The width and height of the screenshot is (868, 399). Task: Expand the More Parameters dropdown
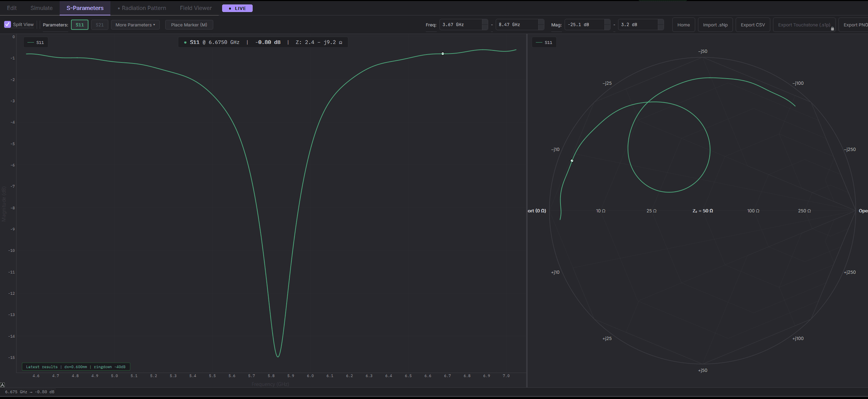coord(135,25)
